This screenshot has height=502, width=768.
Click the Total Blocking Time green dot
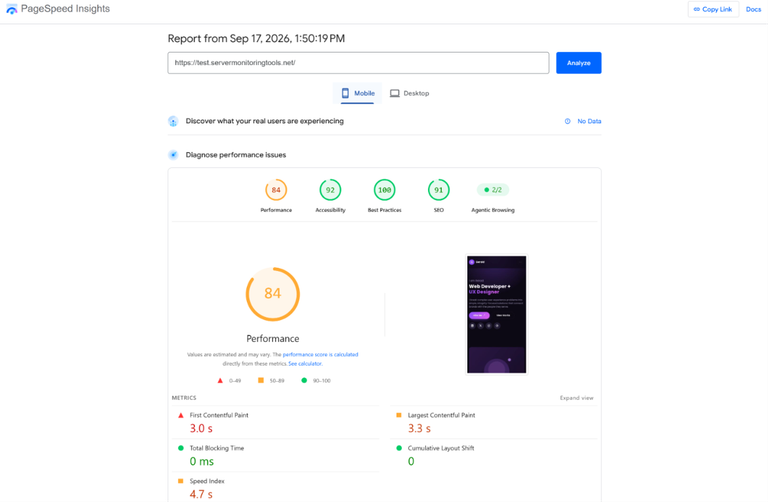click(x=181, y=448)
